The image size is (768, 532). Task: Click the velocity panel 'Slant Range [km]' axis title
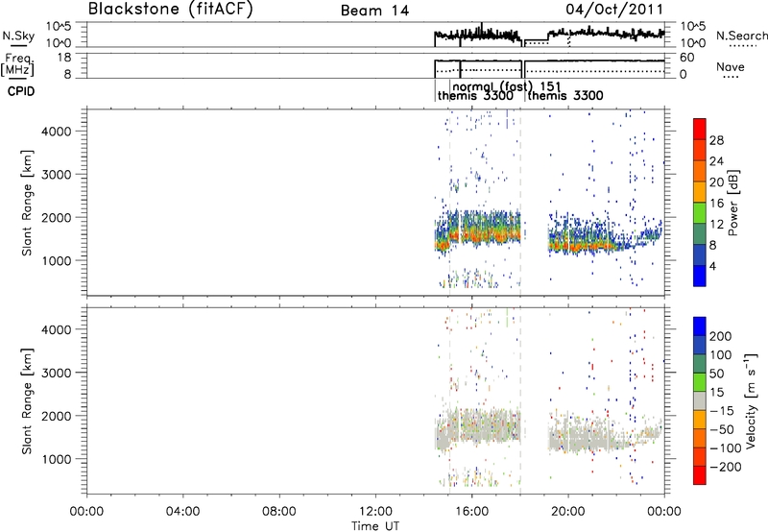(x=27, y=401)
